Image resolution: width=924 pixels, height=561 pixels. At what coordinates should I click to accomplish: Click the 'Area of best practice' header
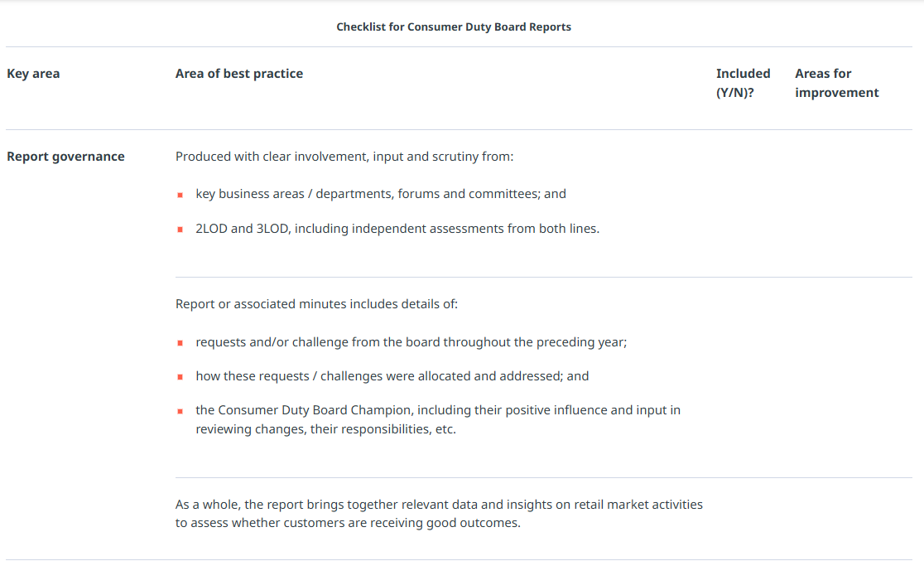[239, 74]
